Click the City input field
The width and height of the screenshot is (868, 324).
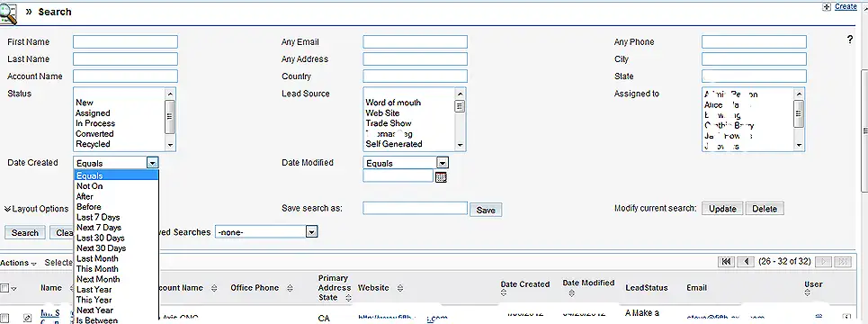[x=754, y=59]
